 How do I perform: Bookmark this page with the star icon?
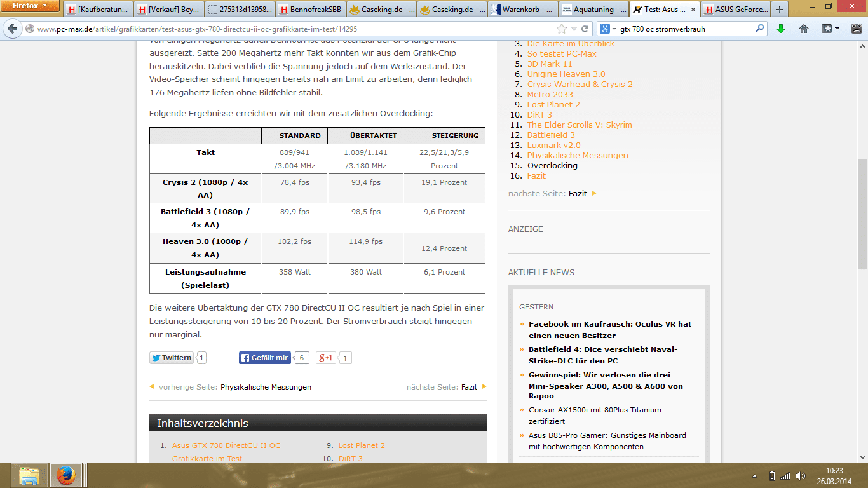[561, 29]
